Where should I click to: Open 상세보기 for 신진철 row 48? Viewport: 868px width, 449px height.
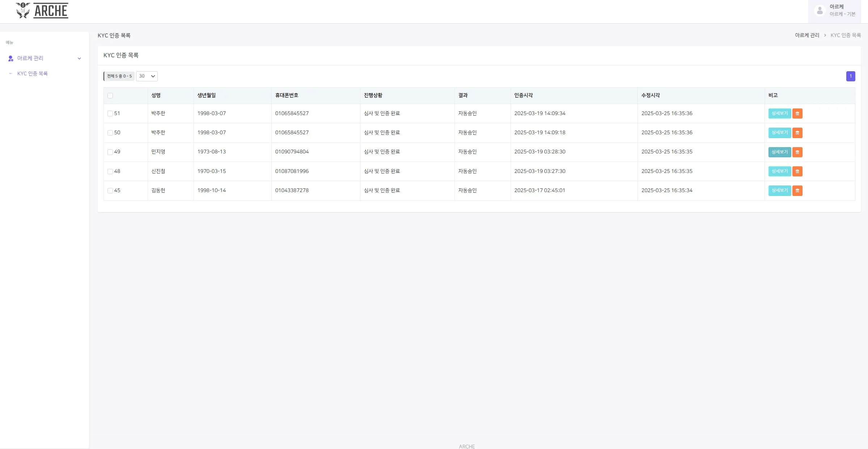[x=779, y=171]
